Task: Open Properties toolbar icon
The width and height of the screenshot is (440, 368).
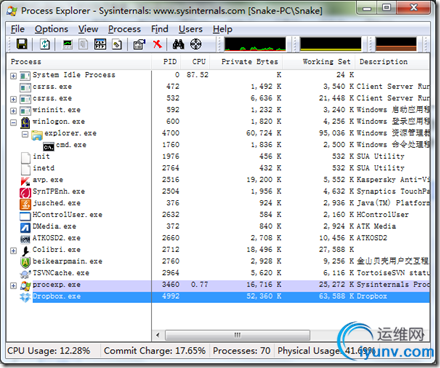Action: point(139,44)
